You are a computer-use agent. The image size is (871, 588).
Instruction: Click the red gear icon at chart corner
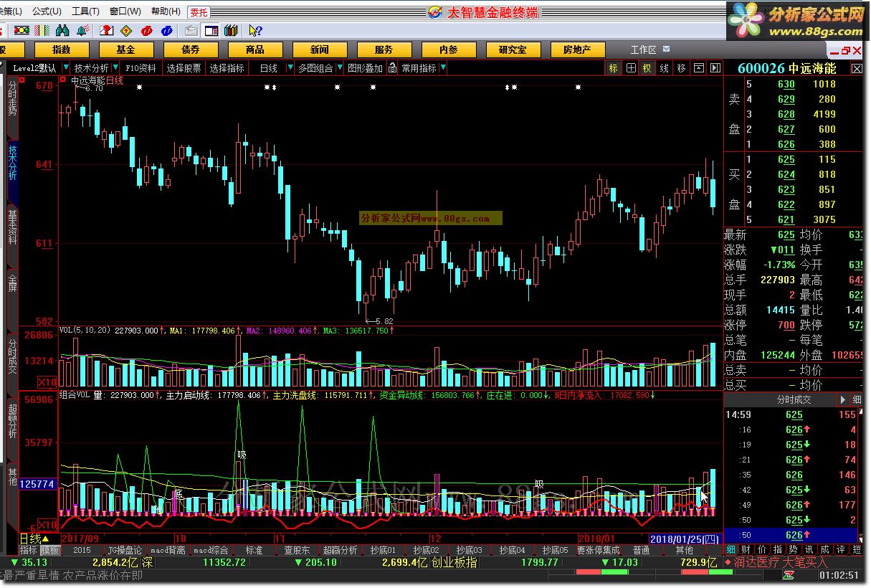[63, 80]
